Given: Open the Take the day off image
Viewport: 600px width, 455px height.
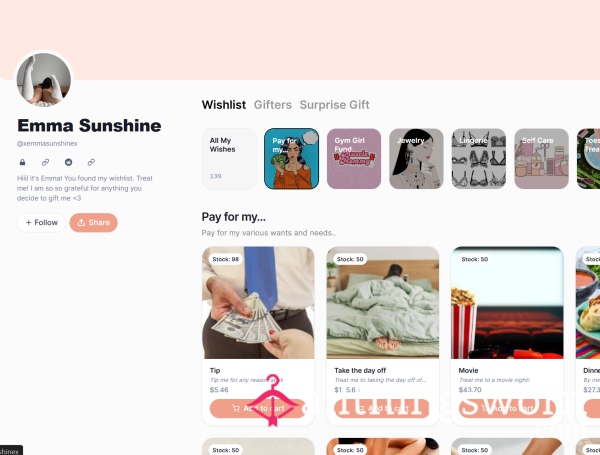Looking at the screenshot, I should point(383,303).
